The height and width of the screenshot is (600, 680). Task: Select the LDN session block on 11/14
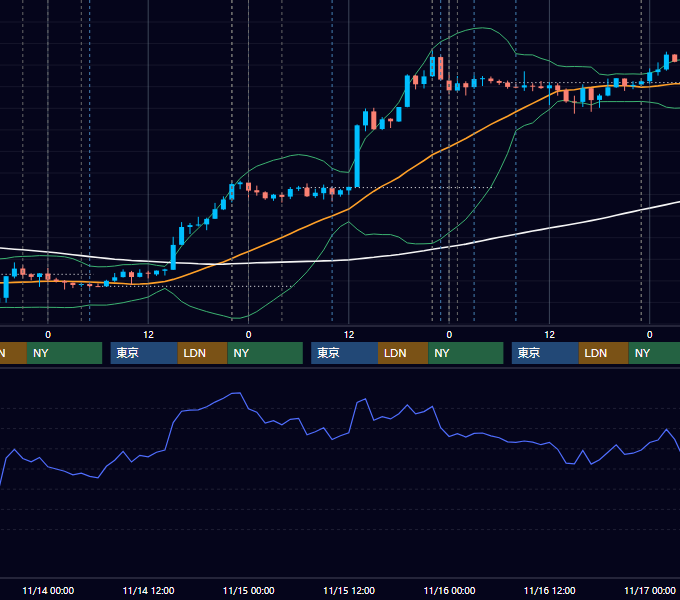point(203,353)
